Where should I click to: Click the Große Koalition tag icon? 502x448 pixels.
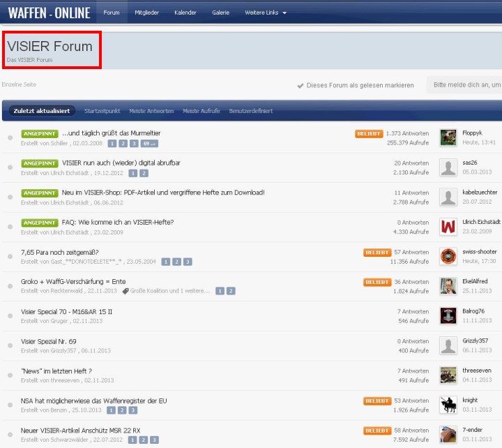[125, 290]
